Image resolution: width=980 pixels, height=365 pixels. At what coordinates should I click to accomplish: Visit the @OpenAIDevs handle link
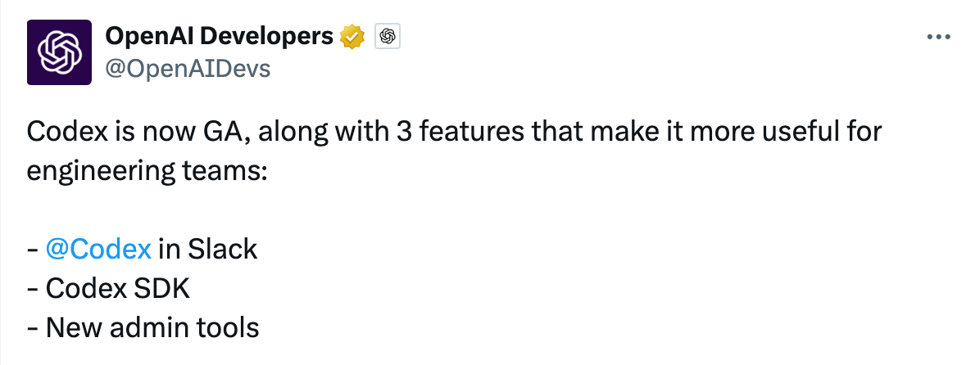188,70
